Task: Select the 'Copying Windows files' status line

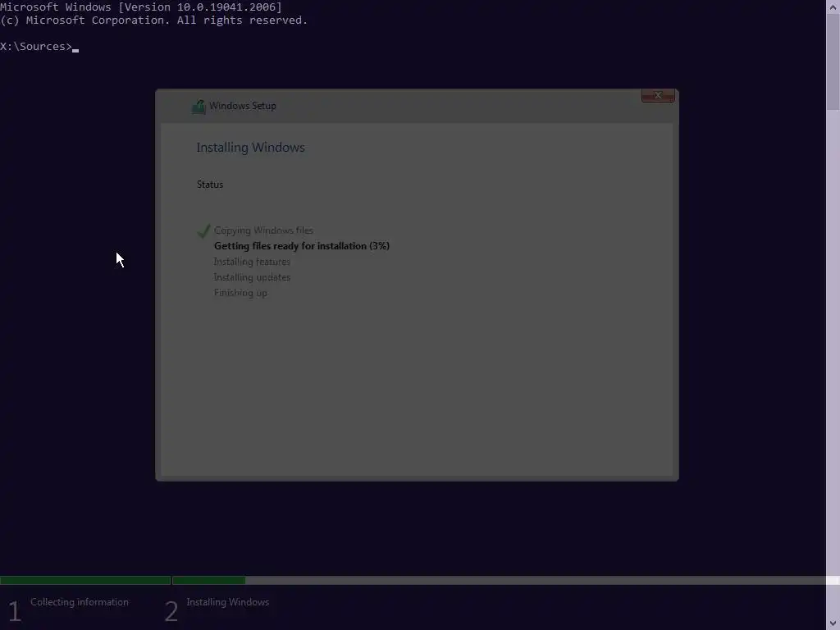Action: click(x=263, y=231)
